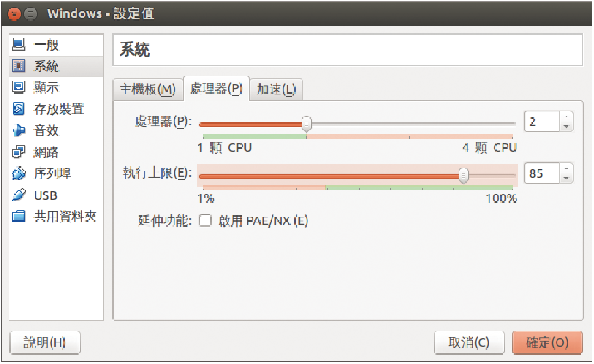Click the 確定(O) confirm button
The height and width of the screenshot is (364, 594).
(x=547, y=342)
